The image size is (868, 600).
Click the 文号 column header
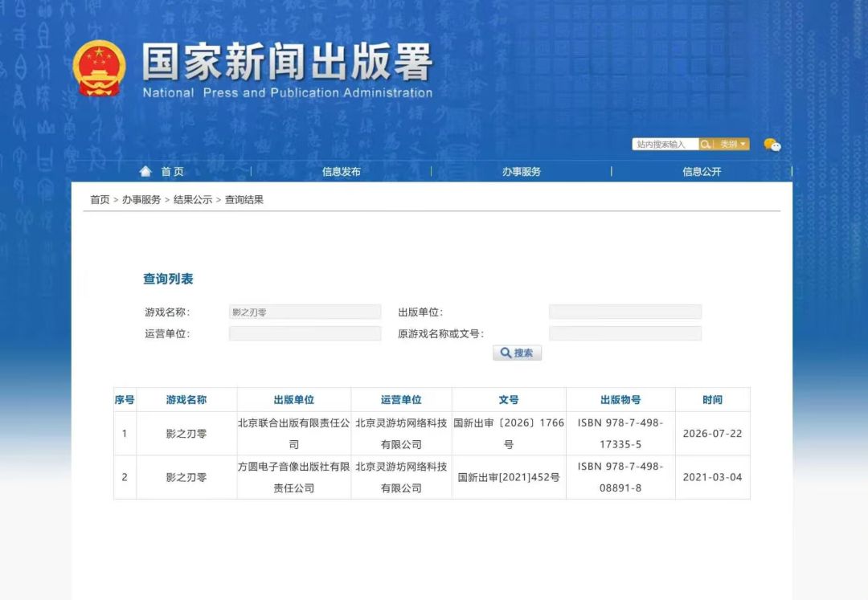pyautogui.click(x=509, y=399)
